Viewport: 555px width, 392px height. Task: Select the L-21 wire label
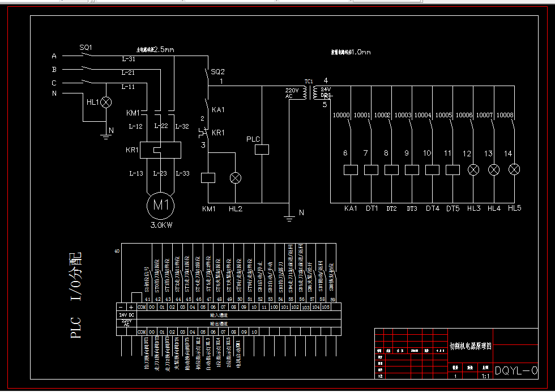128,73
